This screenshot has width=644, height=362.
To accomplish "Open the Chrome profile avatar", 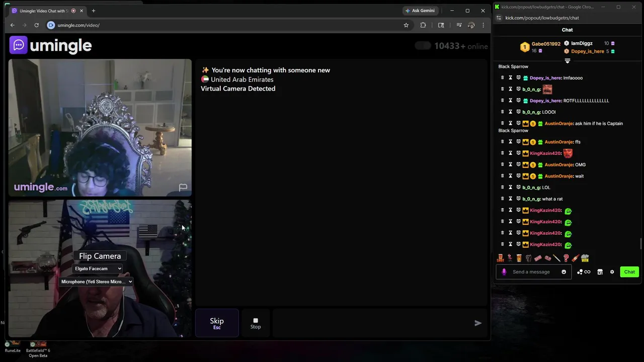I will [x=471, y=25].
